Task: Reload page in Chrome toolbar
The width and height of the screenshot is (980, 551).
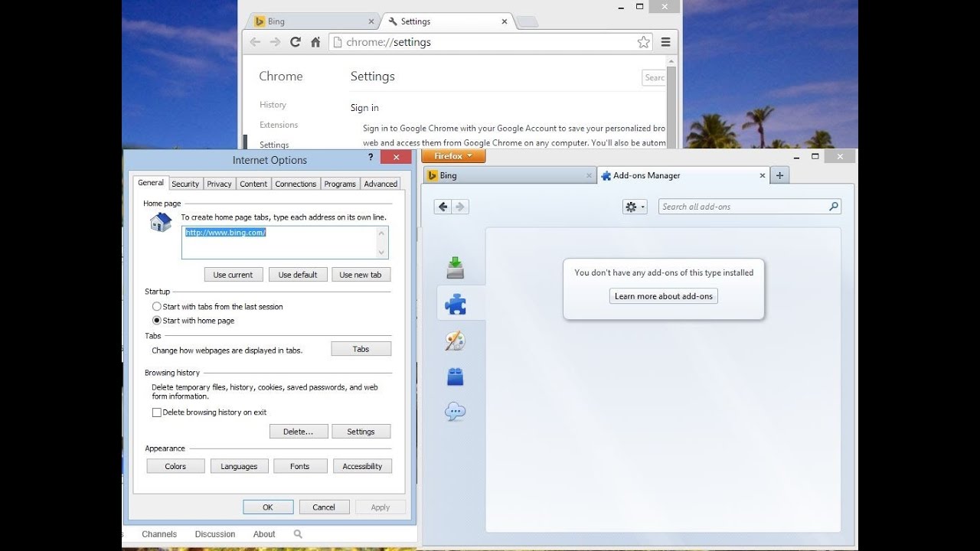Action: pos(296,42)
